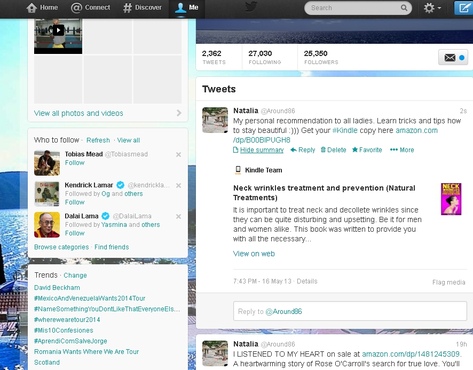This screenshot has width=473, height=370.
Task: Open Dalai Lama's avatar
Action: (47, 225)
